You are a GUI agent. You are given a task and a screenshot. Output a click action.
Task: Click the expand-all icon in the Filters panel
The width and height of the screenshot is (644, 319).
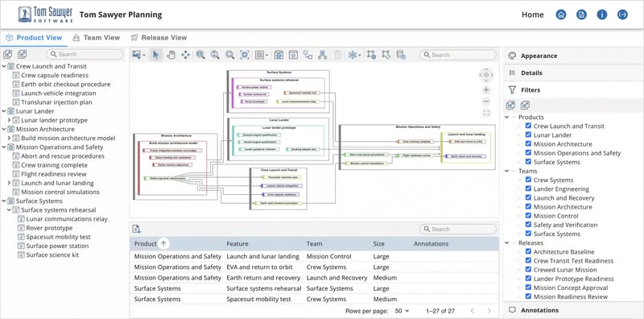[510, 106]
